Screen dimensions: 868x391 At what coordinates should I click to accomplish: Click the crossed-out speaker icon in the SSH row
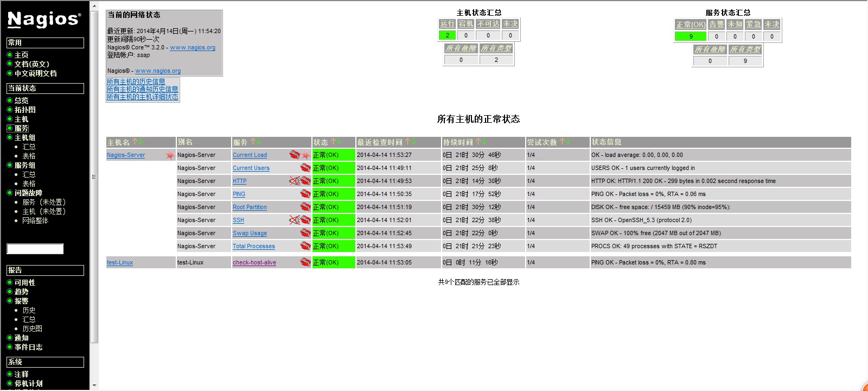pyautogui.click(x=294, y=220)
